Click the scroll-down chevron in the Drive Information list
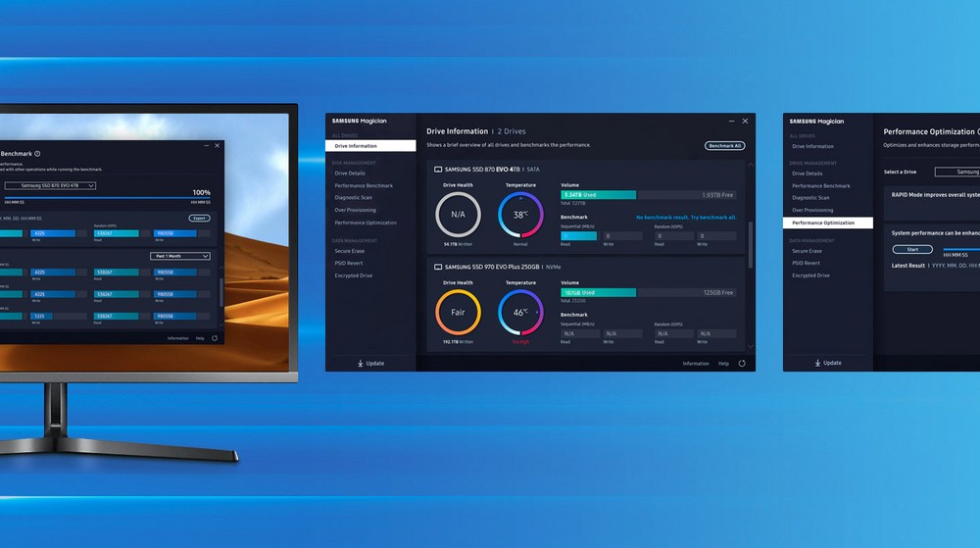 pos(752,346)
